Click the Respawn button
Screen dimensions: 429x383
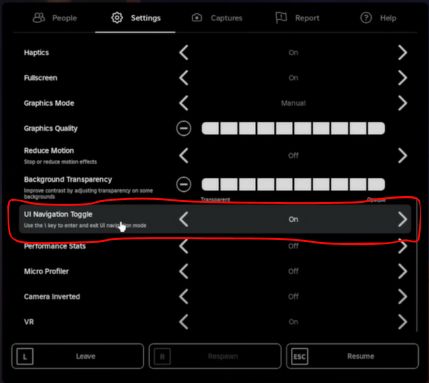point(215,356)
